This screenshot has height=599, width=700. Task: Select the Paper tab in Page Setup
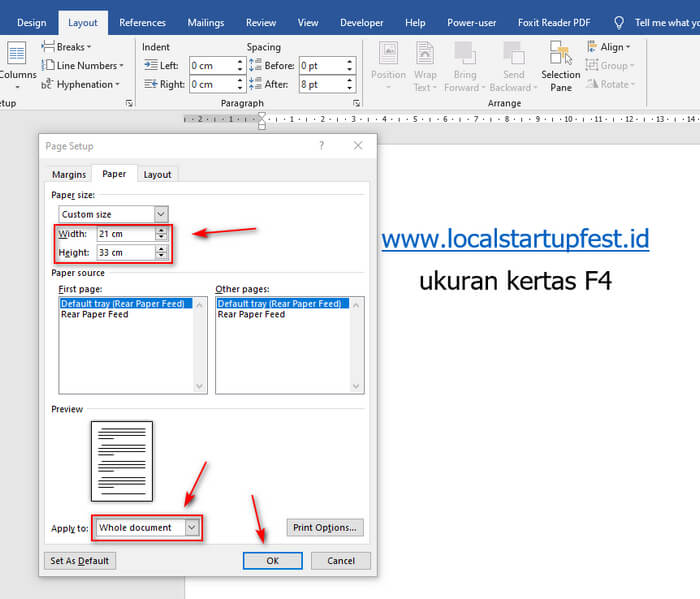click(x=114, y=174)
